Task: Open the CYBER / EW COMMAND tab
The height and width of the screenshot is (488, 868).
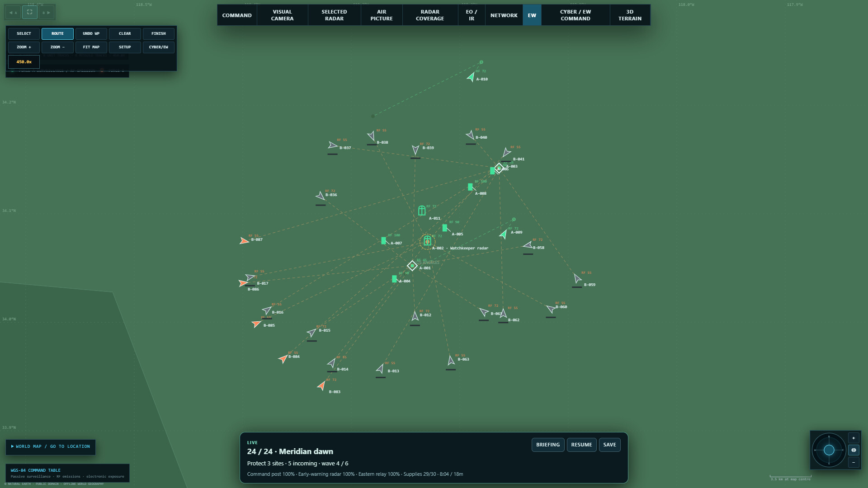Action: coord(576,15)
